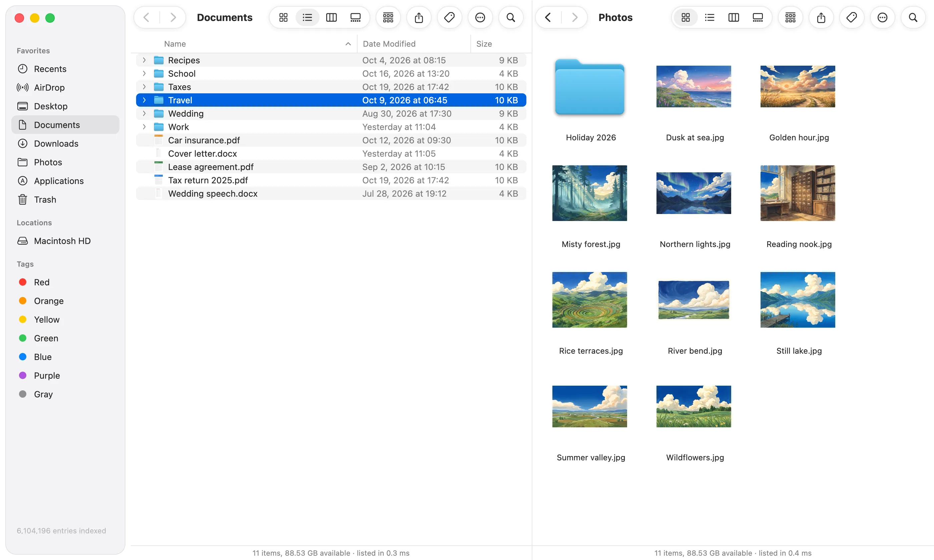Open Group By options in Documents toolbar
Viewport: 934px width, 560px height.
[x=388, y=17]
